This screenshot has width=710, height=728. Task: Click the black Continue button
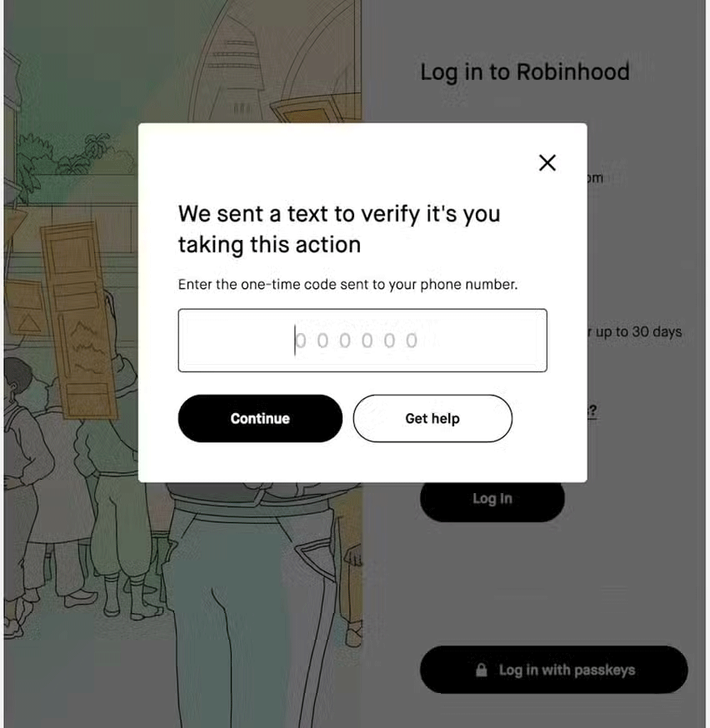260,418
